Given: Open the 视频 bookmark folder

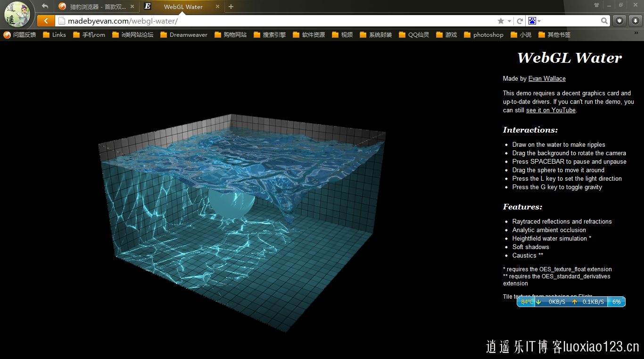Looking at the screenshot, I should tap(342, 35).
